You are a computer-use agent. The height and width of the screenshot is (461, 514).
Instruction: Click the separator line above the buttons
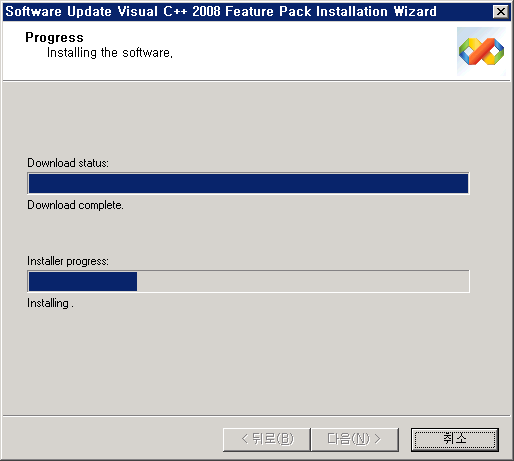(257, 416)
